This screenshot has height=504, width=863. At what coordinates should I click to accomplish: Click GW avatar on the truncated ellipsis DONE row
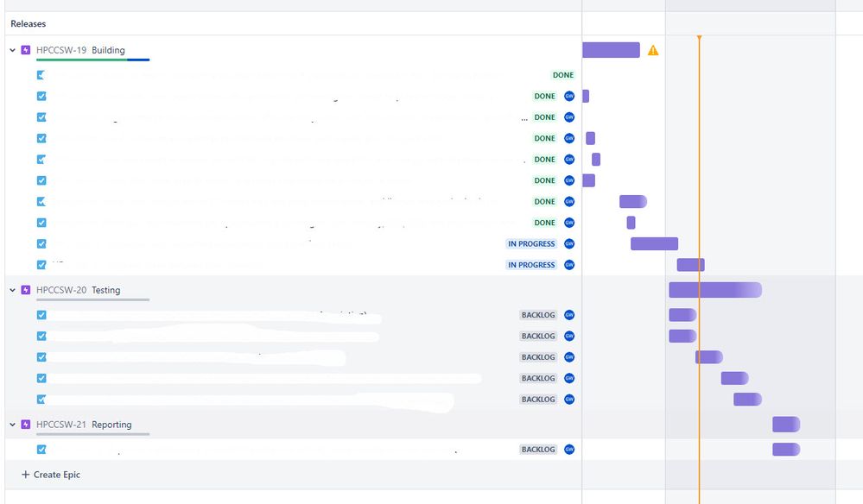[x=569, y=117]
